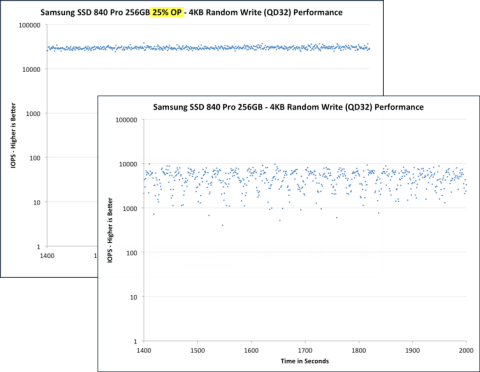Image resolution: width=480 pixels, height=372 pixels.
Task: Click the '1000' y-axis value in the front chart
Action: tap(130, 209)
